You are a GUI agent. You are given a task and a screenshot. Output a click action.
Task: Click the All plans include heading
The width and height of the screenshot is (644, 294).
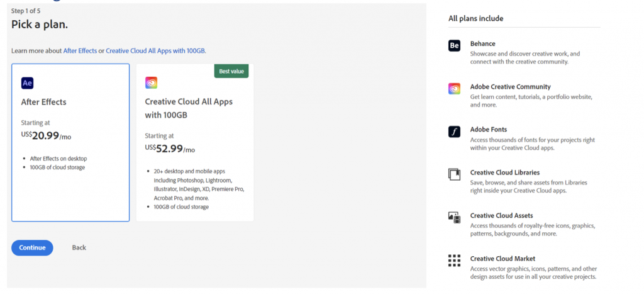[476, 18]
